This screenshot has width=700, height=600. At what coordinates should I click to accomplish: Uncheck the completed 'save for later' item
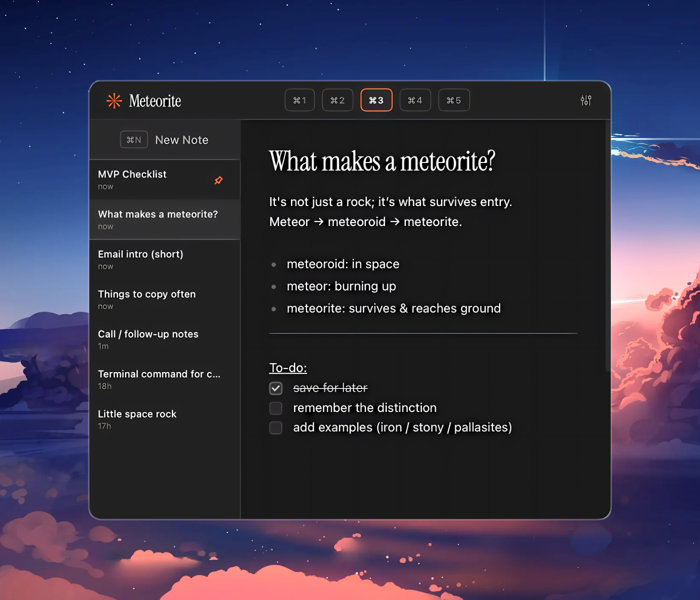tap(275, 388)
